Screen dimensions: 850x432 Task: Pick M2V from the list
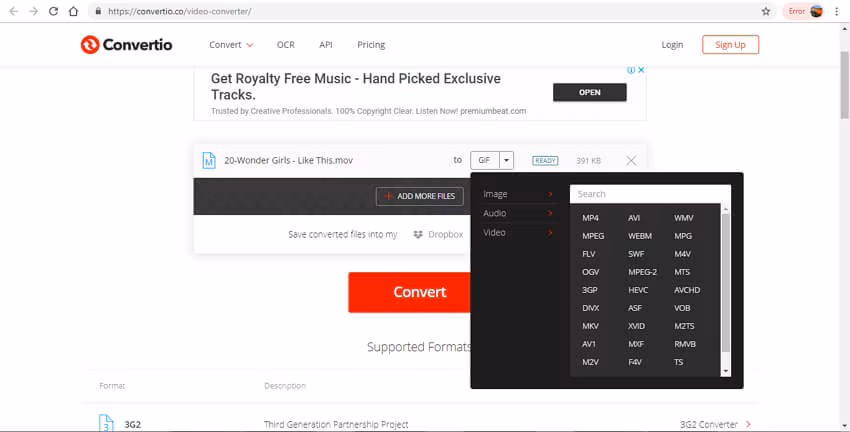(590, 362)
